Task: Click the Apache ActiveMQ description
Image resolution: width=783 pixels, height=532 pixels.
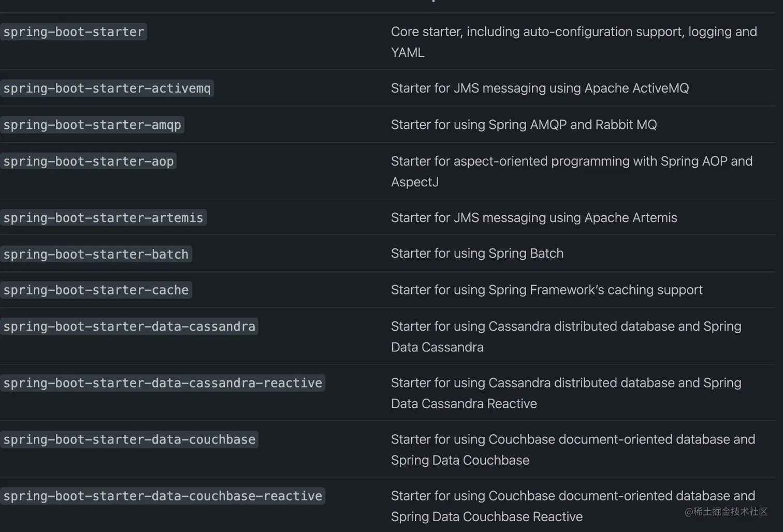Action: [540, 88]
